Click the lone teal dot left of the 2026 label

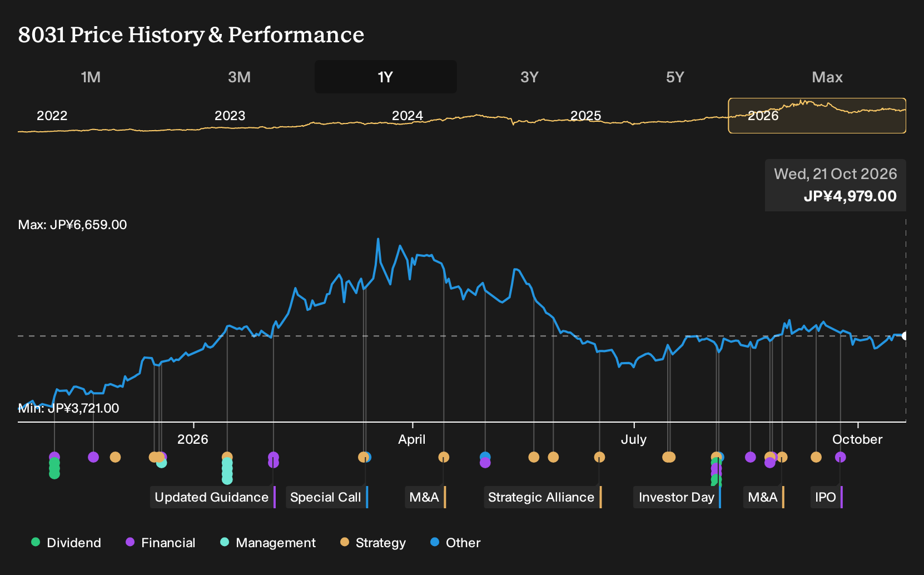(161, 463)
